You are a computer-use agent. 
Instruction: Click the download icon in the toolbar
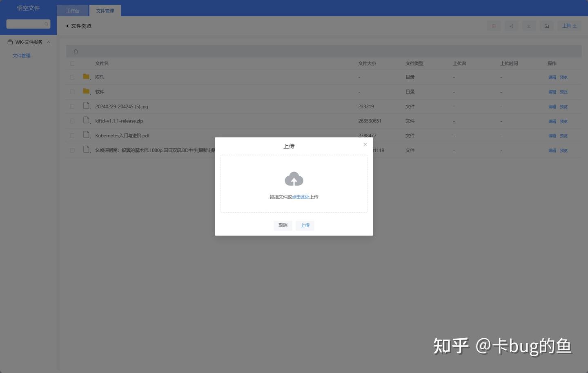pos(529,26)
